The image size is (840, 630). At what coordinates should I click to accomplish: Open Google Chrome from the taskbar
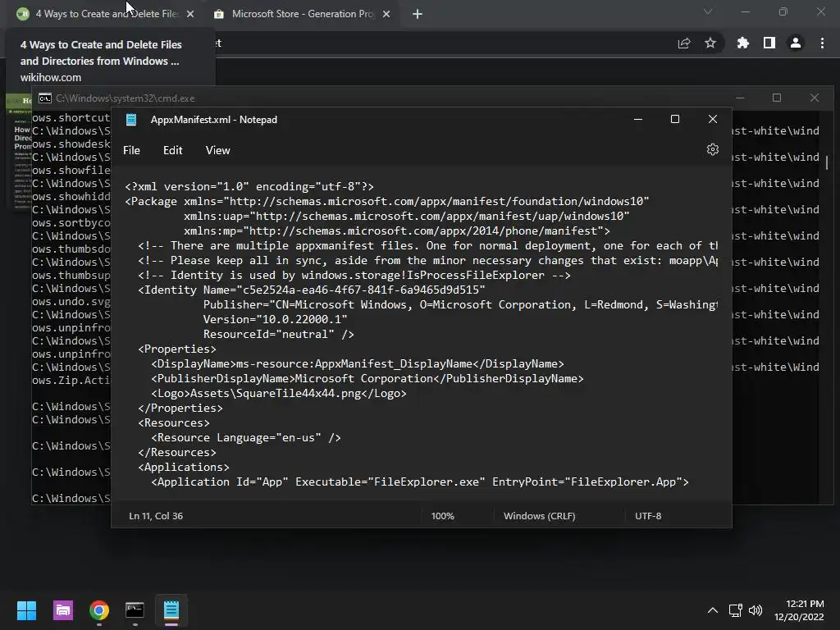click(x=99, y=610)
